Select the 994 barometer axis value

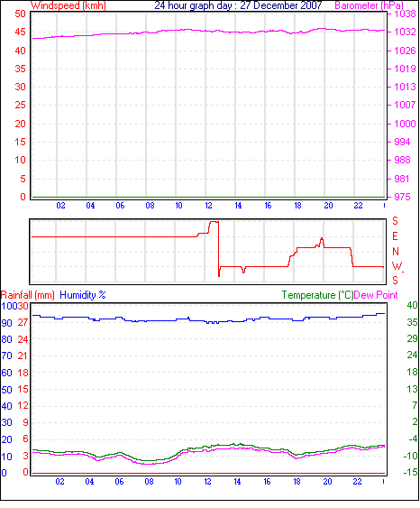(402, 142)
